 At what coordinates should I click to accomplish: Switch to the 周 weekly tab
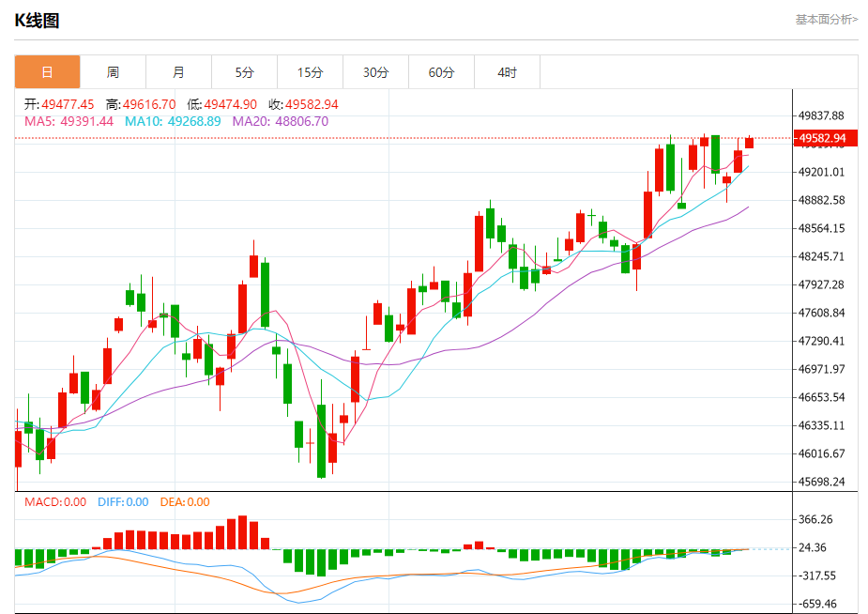pyautogui.click(x=113, y=72)
